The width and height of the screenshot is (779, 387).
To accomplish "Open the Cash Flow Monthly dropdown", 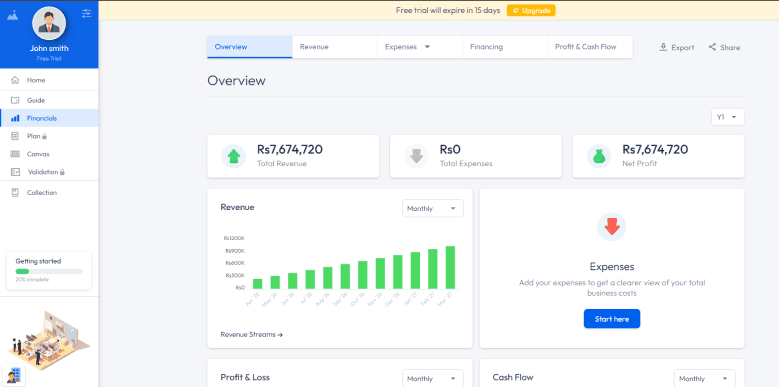I will coord(704,379).
